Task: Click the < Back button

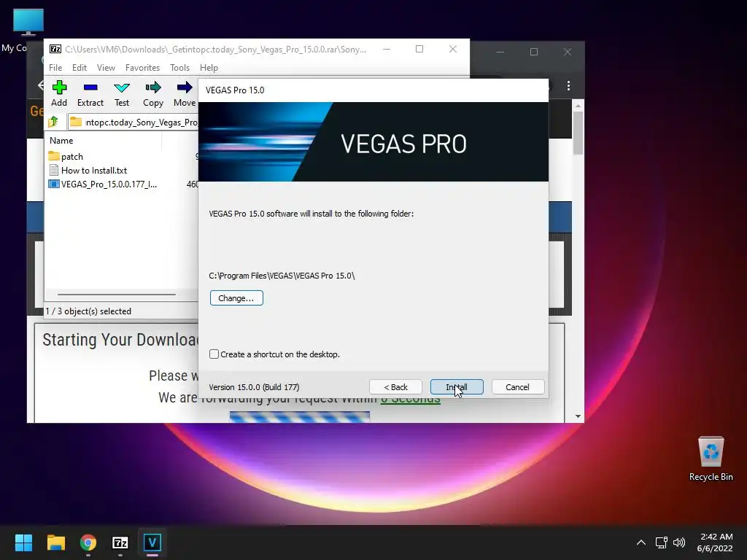Action: [395, 387]
